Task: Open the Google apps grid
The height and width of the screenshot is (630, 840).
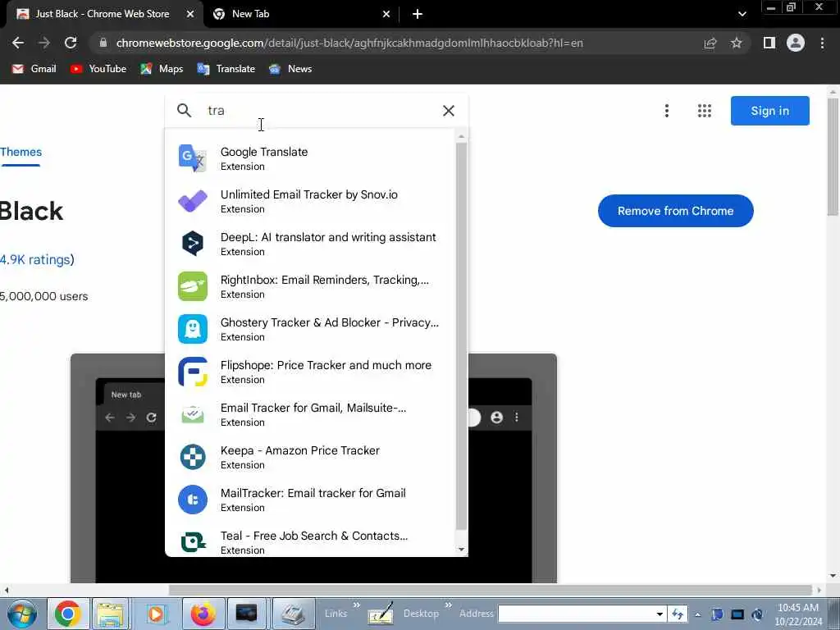Action: click(704, 111)
